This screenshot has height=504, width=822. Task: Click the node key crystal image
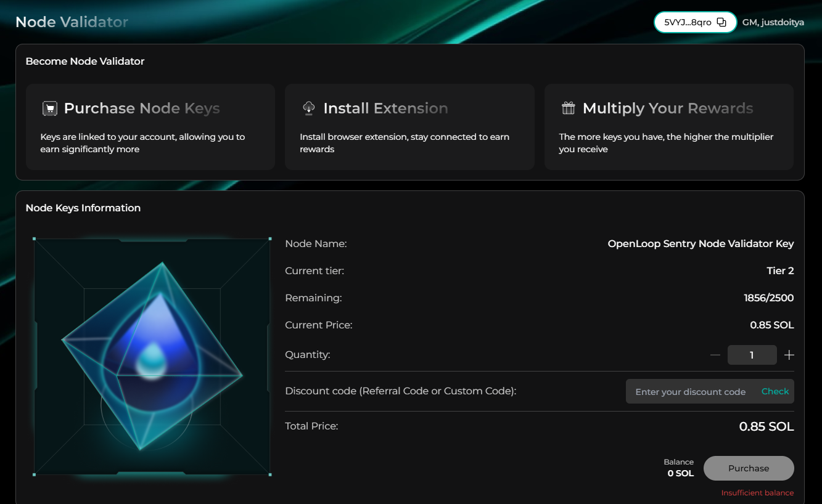[152, 357]
